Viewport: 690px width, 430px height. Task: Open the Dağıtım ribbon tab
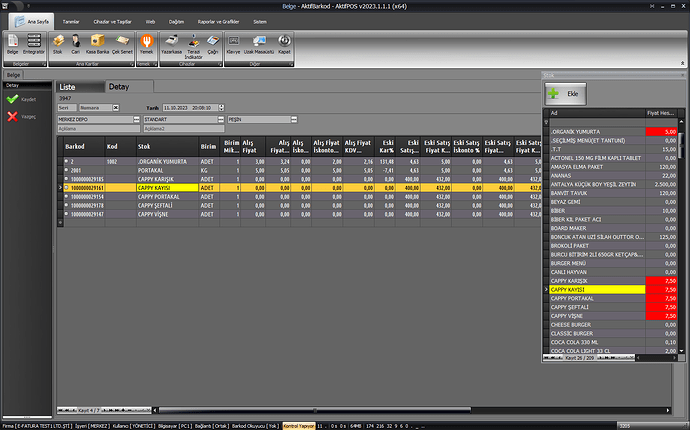pyautogui.click(x=176, y=22)
